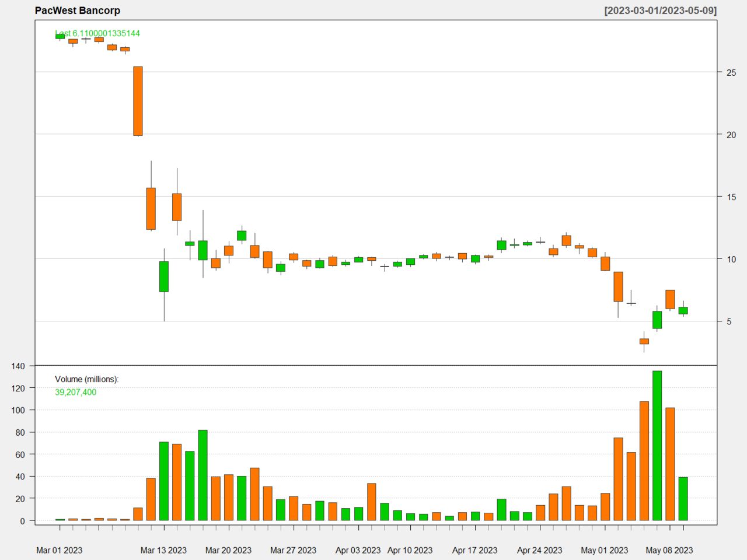Select the date range "[2023-03-01/2023-05-09]" header

coord(661,10)
